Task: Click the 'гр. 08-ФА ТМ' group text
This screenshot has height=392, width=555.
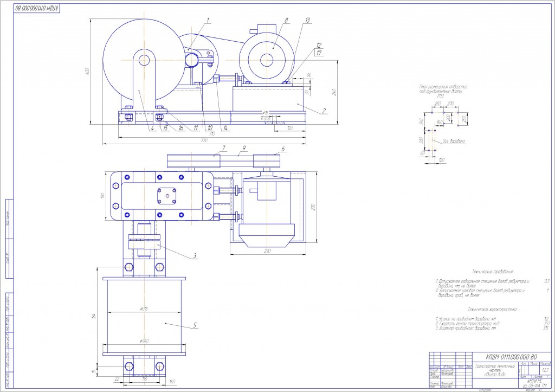Action: coord(534,385)
